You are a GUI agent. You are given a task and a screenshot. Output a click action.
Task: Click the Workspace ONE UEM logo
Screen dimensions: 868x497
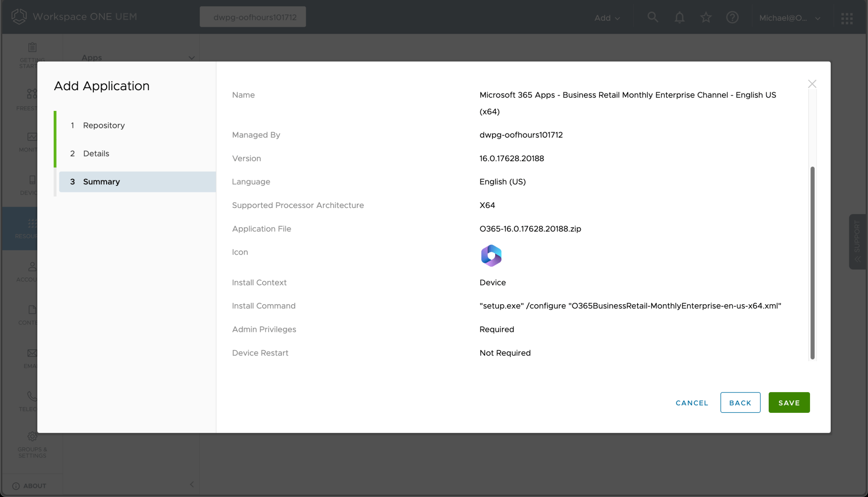point(19,17)
